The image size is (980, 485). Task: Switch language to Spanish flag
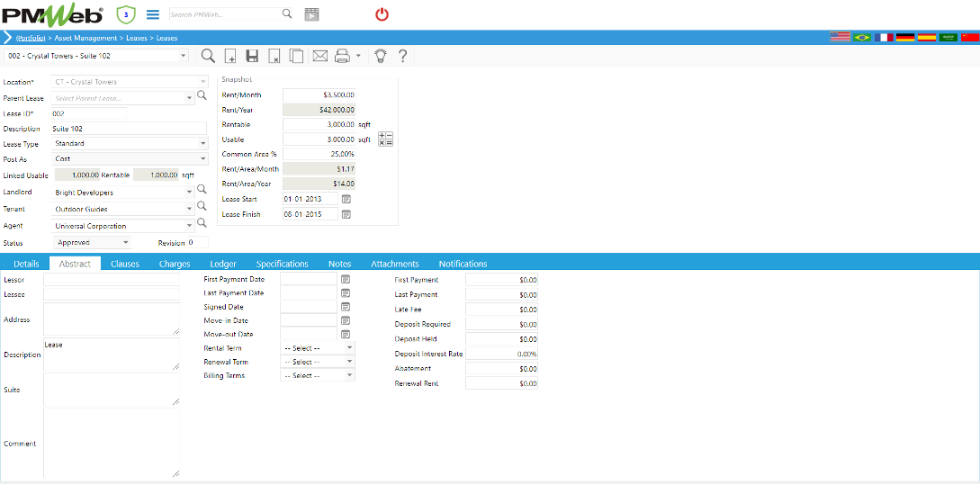tap(927, 38)
